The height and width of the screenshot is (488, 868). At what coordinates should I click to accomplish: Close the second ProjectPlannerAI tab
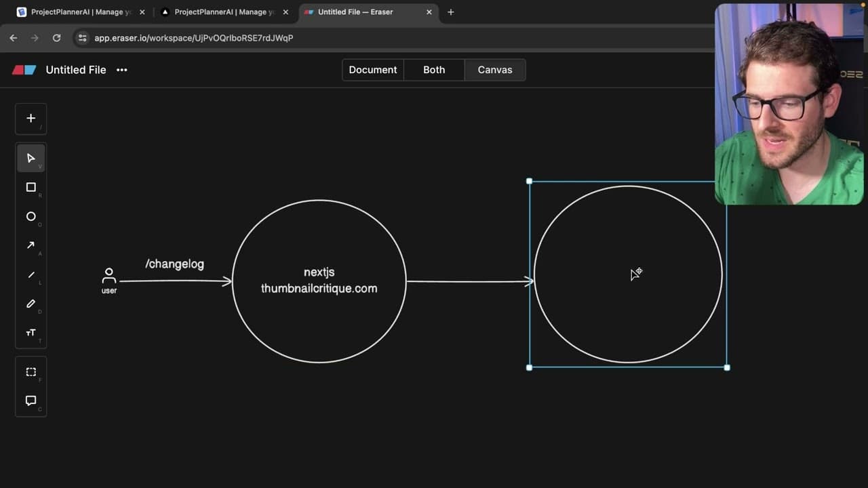tap(285, 12)
